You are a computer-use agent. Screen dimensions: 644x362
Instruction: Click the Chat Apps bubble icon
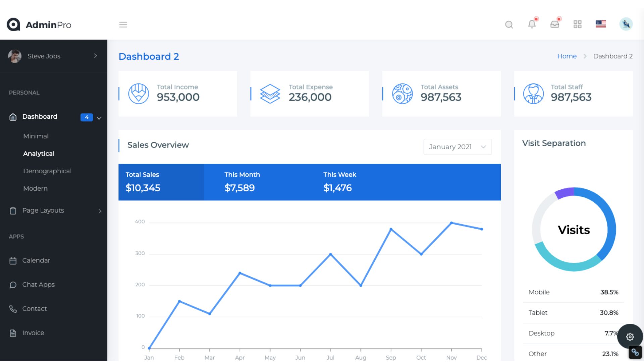pos(13,285)
